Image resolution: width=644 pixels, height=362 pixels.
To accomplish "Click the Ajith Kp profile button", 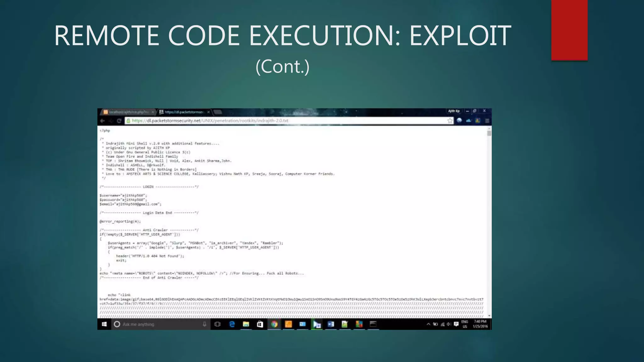I will pyautogui.click(x=454, y=111).
